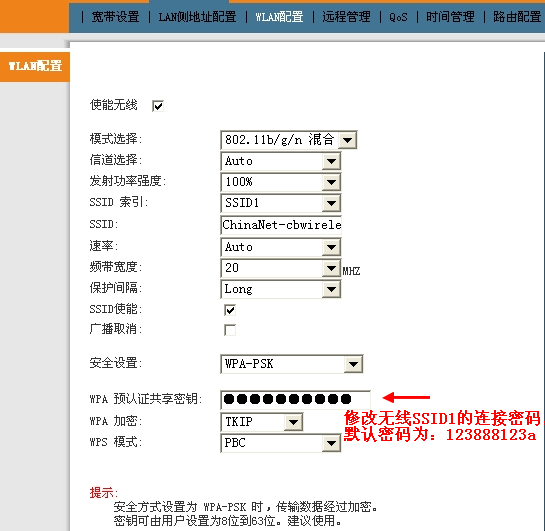Click the WPS 模式: label
The image size is (545, 531).
116,442
